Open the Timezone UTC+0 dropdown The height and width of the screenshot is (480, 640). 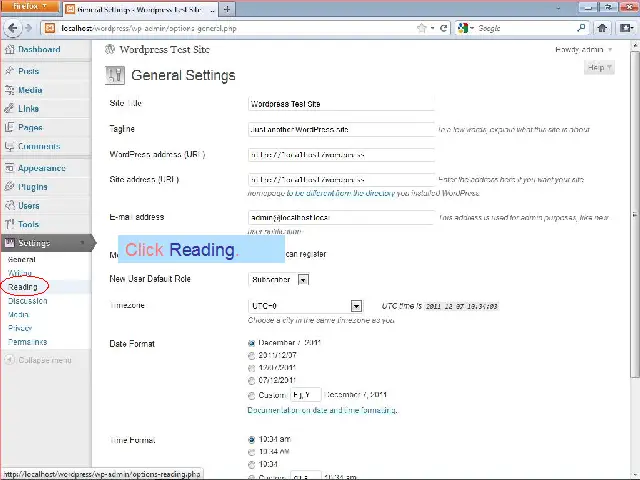(x=305, y=306)
